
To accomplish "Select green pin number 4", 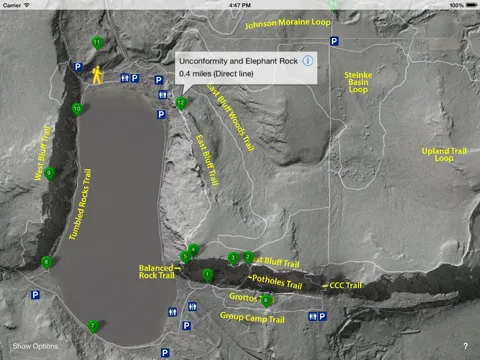I will coord(194,250).
